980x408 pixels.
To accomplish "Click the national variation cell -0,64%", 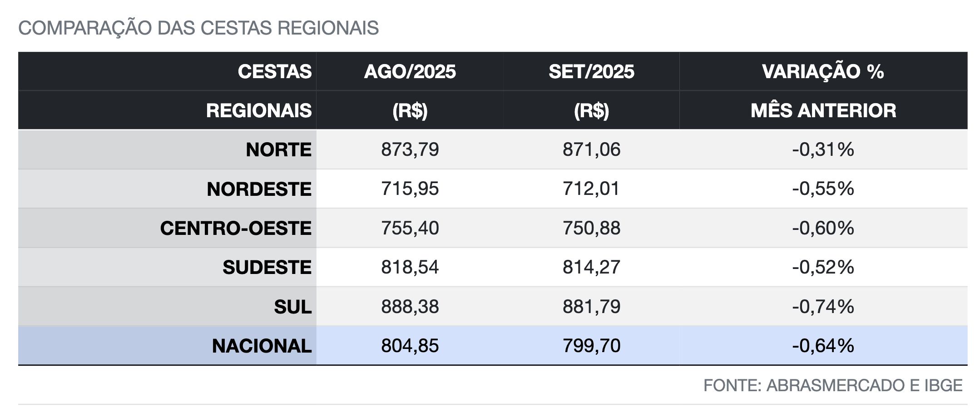I will 823,345.
